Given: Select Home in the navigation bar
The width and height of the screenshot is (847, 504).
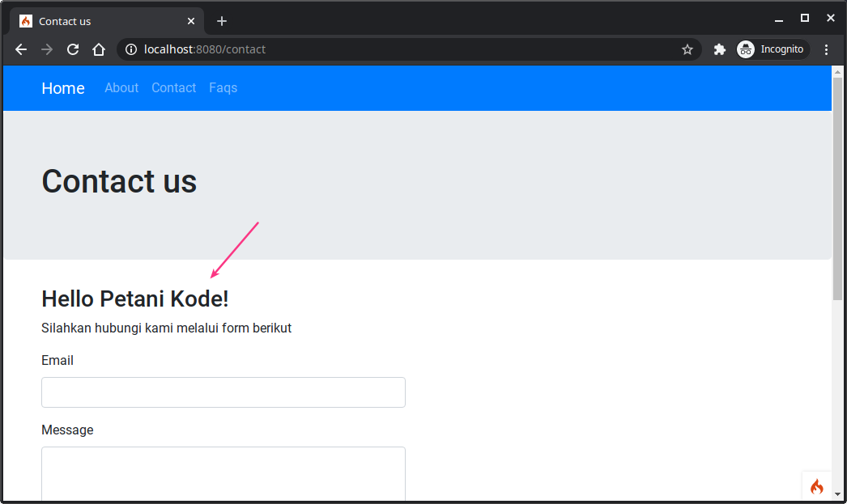Looking at the screenshot, I should [62, 88].
